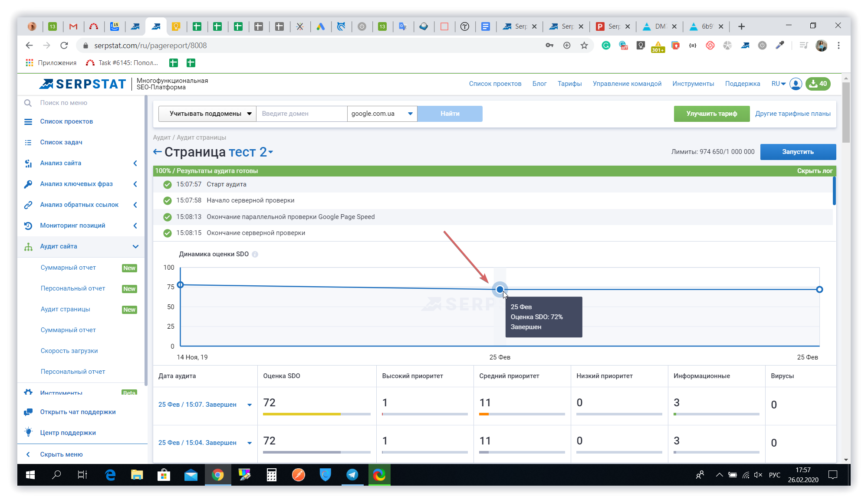Click the SDO chart info icon

pyautogui.click(x=255, y=255)
